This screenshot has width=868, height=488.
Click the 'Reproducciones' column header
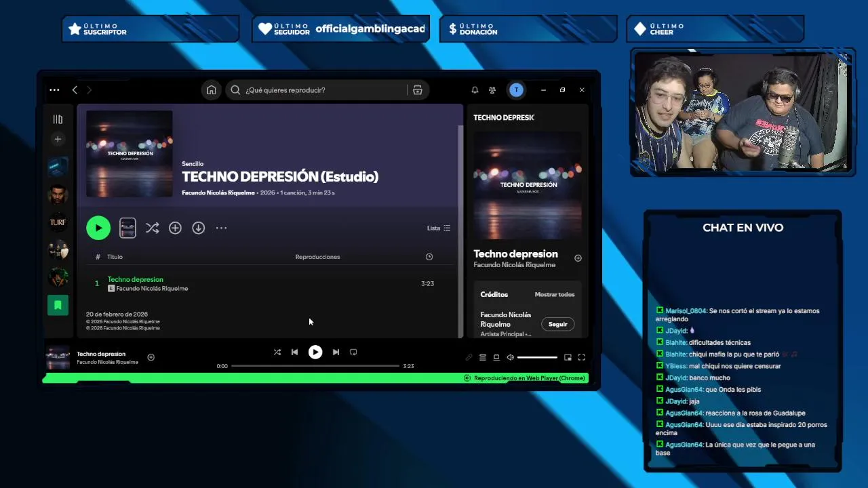317,257
